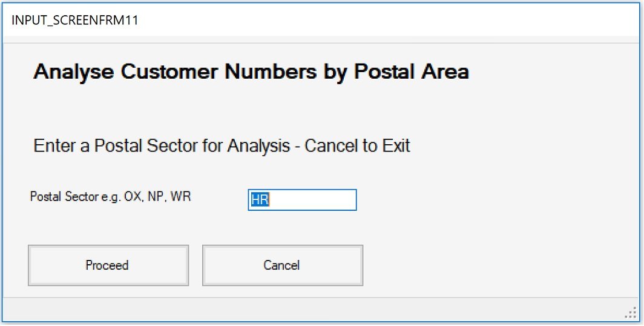Click the word Analyse in the heading
This screenshot has height=326, width=644.
tap(74, 72)
